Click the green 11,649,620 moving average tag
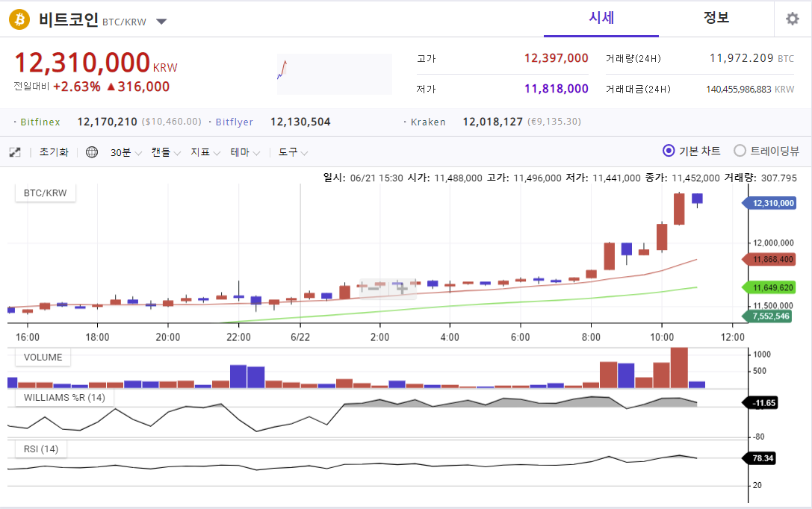The height and width of the screenshot is (509, 812). pos(769,287)
